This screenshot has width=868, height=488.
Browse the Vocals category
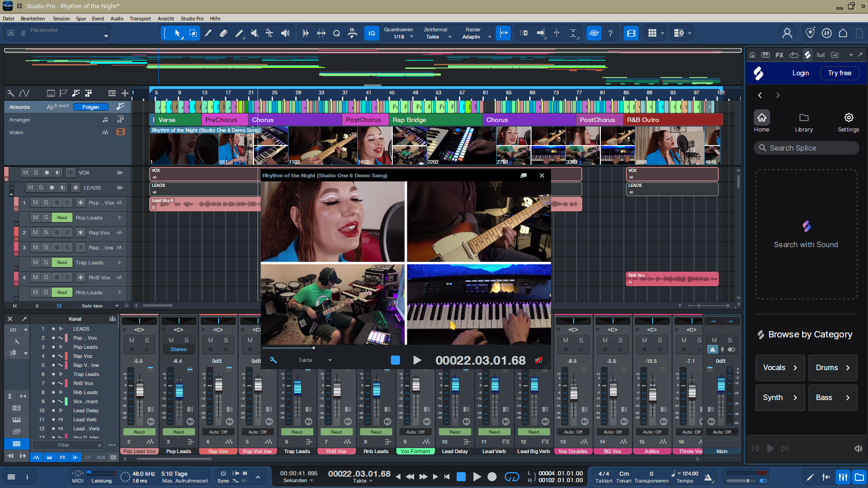[x=780, y=367]
